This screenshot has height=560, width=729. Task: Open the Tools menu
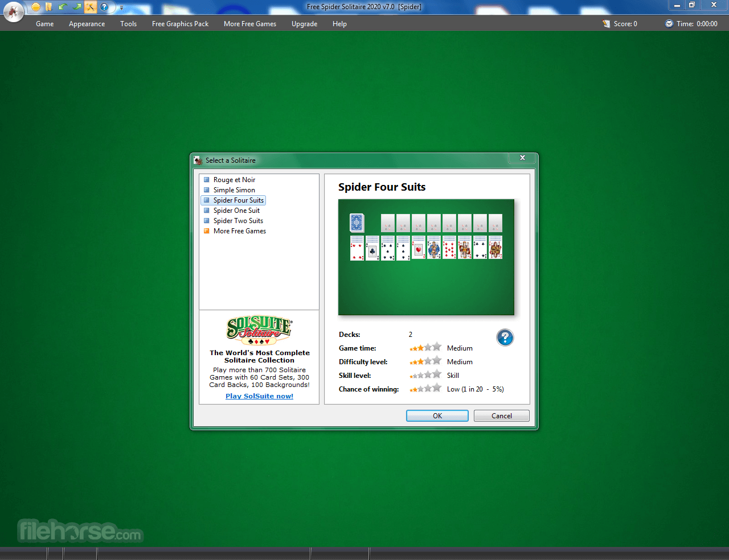click(129, 24)
